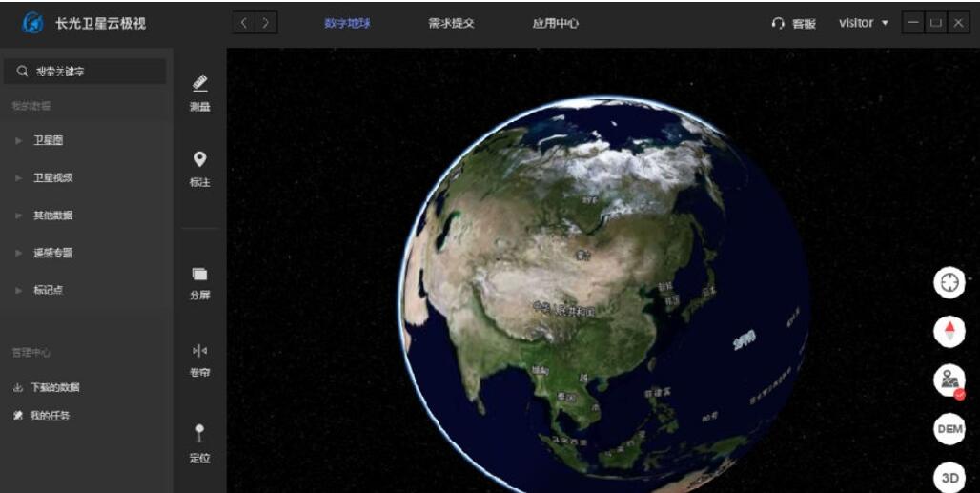Open the 分屏 split screen tool
Screen dimensions: 980x493
pyautogui.click(x=199, y=283)
